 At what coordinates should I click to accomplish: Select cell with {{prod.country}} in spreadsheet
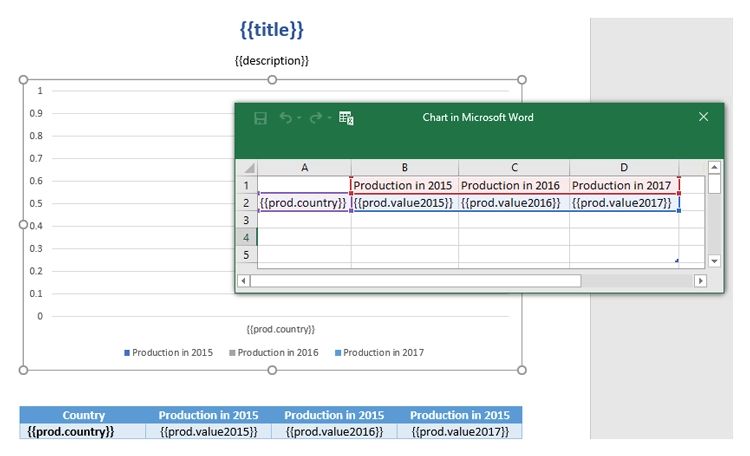click(304, 203)
